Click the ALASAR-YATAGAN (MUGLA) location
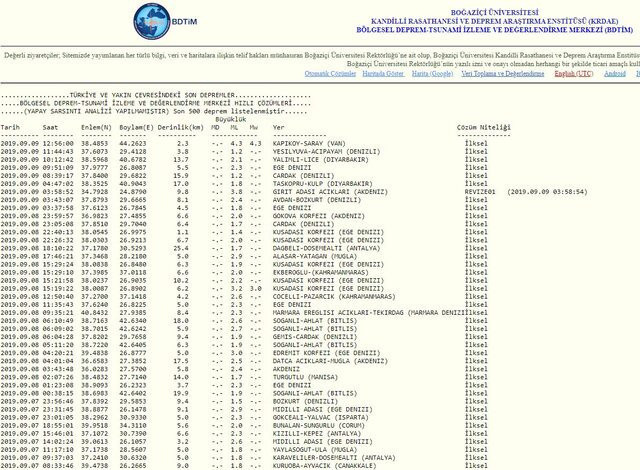 (315, 256)
